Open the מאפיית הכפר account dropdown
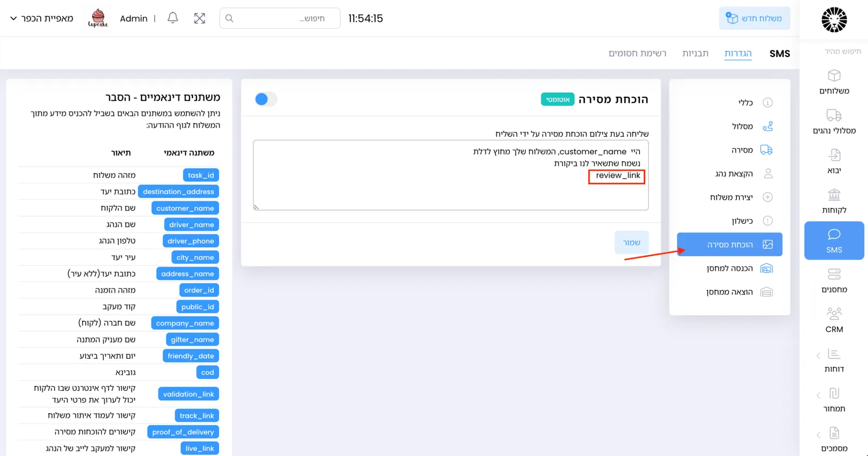 click(x=42, y=18)
